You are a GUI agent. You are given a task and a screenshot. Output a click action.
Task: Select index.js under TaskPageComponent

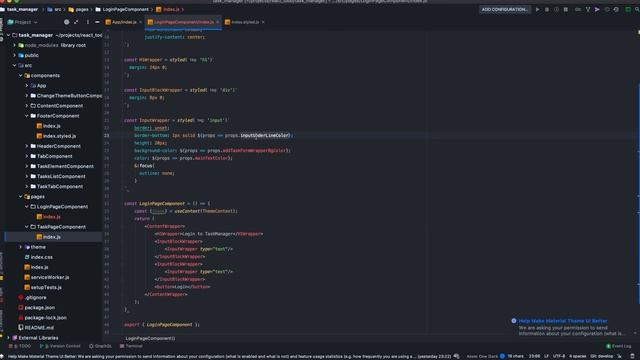coord(51,237)
